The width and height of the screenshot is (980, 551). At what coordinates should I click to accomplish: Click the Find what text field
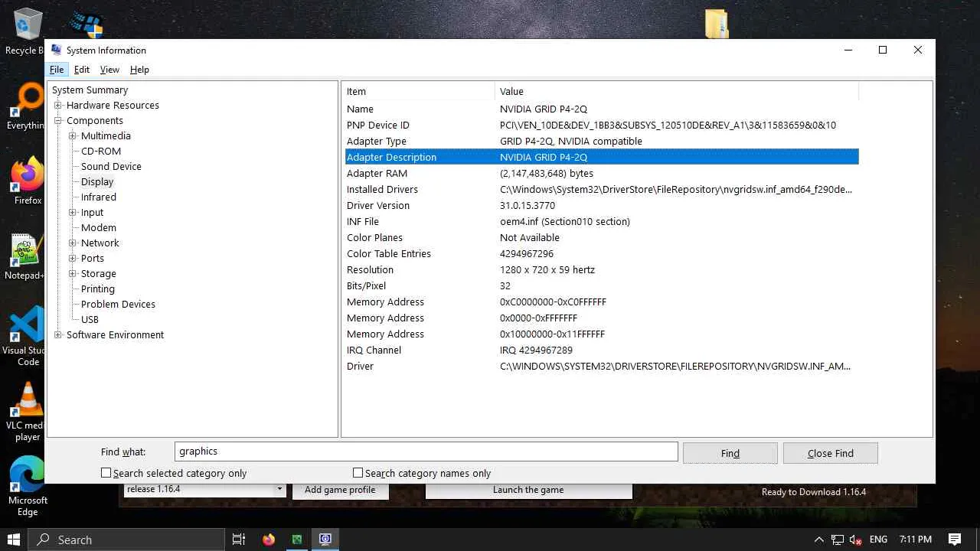(x=426, y=452)
